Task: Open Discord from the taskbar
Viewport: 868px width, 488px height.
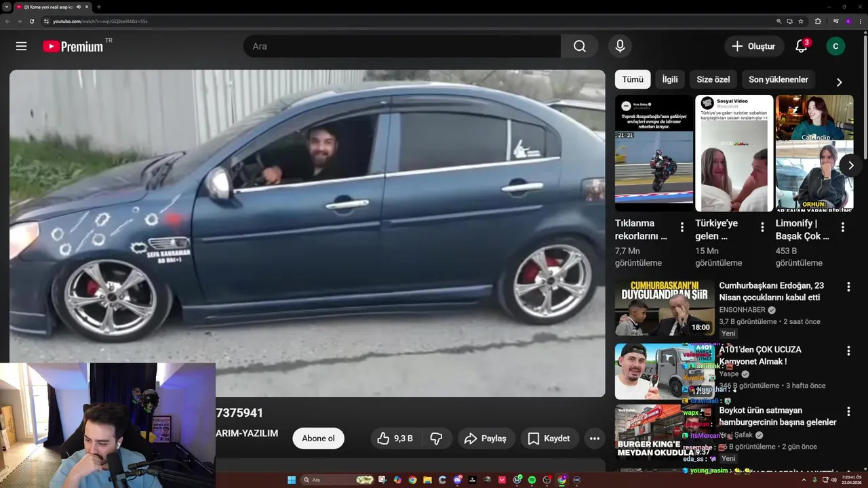Action: click(x=458, y=480)
